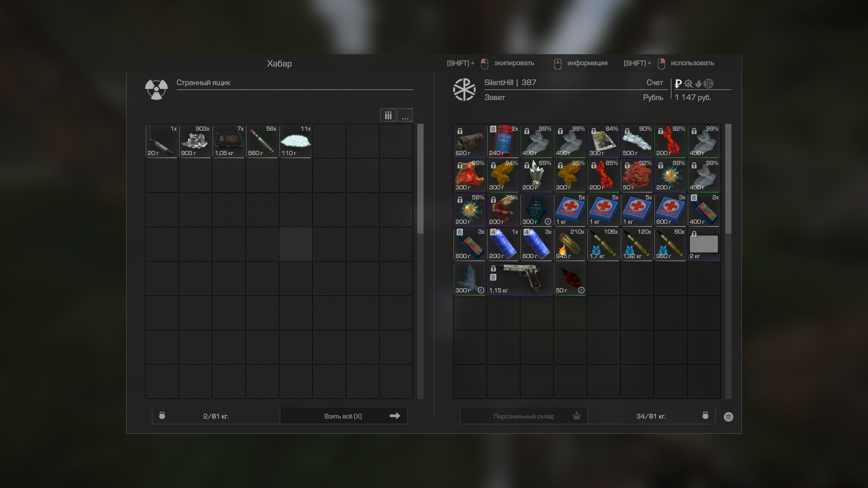
Task: Open Персональный склад storage button
Action: click(524, 416)
